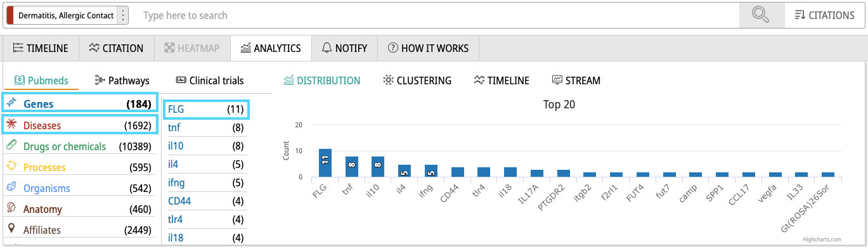This screenshot has height=249, width=868.
Task: Show the chart-panel TIMELINE view
Action: (501, 80)
